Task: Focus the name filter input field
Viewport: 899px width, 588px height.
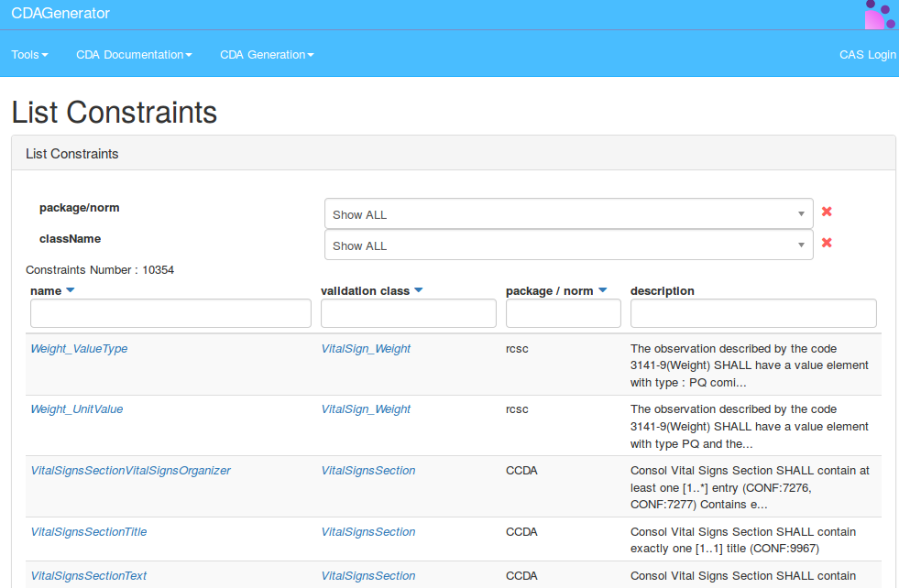Action: [x=170, y=313]
